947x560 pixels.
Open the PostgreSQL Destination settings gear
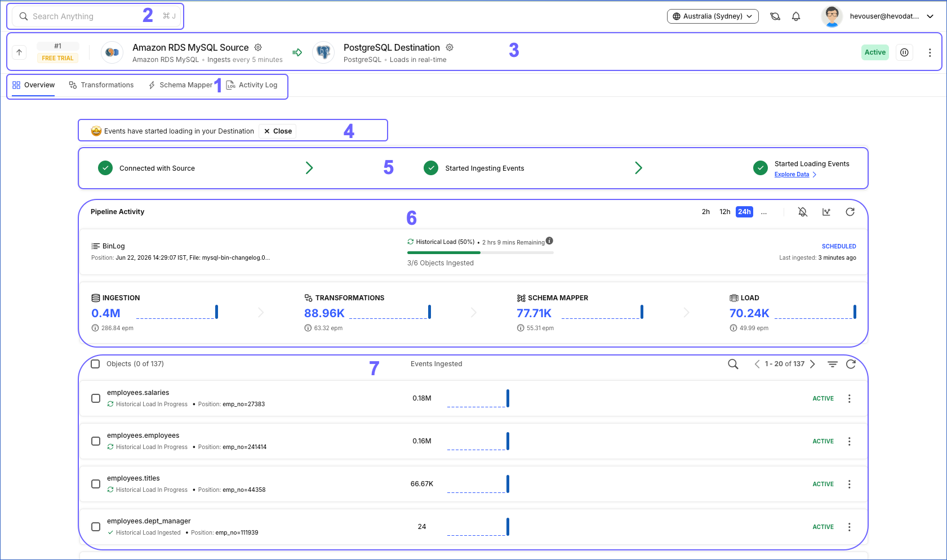(x=450, y=47)
